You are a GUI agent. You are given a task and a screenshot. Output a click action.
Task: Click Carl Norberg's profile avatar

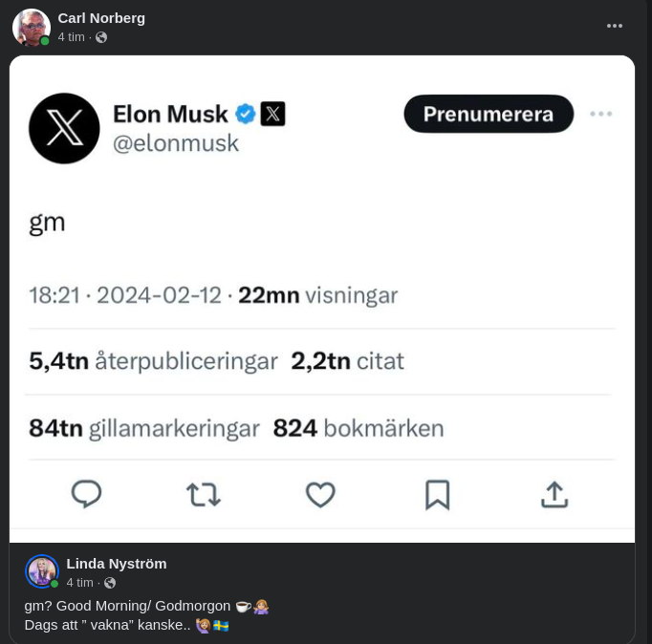coord(31,27)
